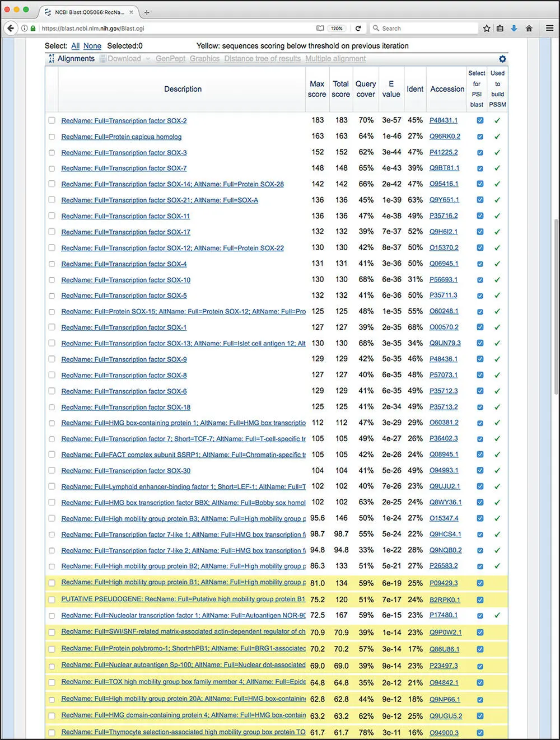
Task: Check the row box for Transcription factor SOX-11
Action: (52, 216)
